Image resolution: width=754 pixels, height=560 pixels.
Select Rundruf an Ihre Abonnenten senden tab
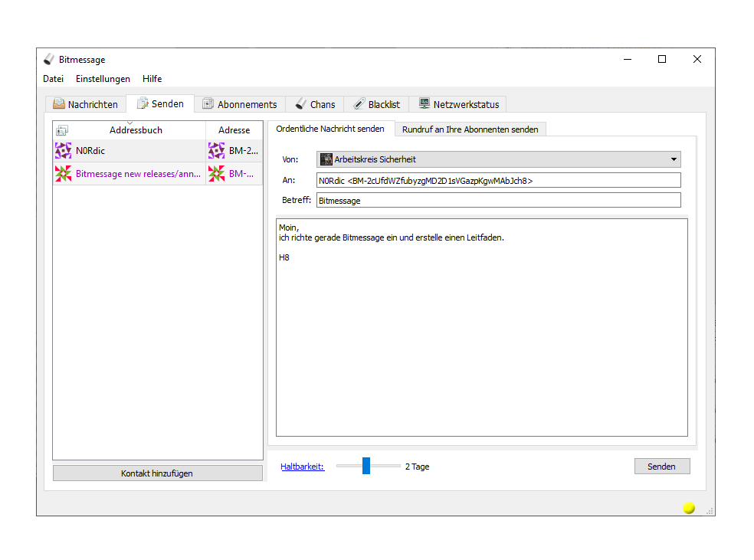(x=470, y=129)
